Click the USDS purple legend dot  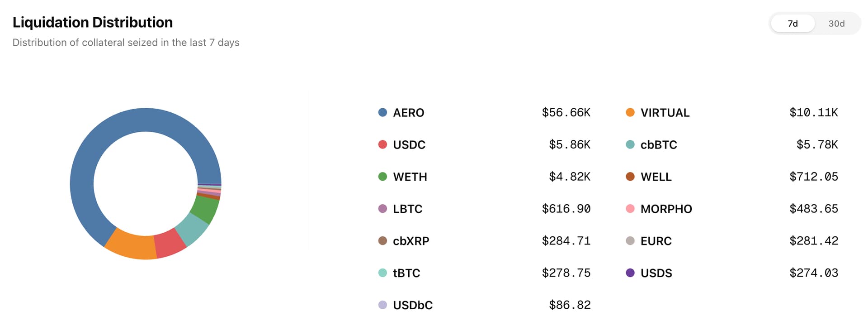point(630,273)
